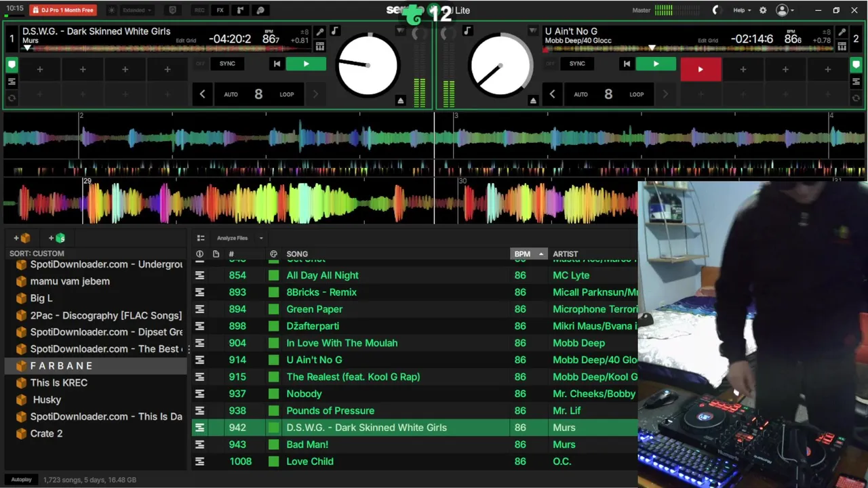Open the user account dropdown
The width and height of the screenshot is (868, 488).
pos(785,10)
